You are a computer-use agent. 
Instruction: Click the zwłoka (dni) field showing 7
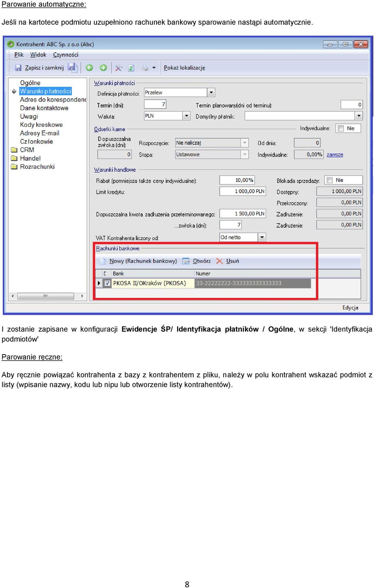click(x=231, y=225)
